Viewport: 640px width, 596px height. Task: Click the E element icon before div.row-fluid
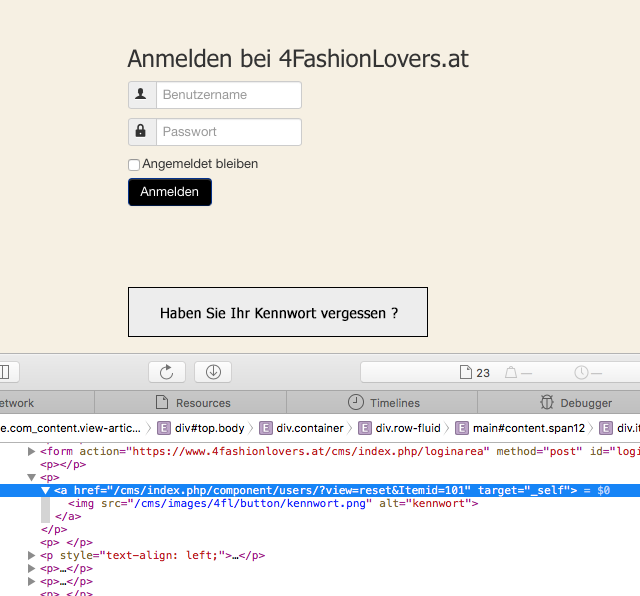click(x=365, y=428)
